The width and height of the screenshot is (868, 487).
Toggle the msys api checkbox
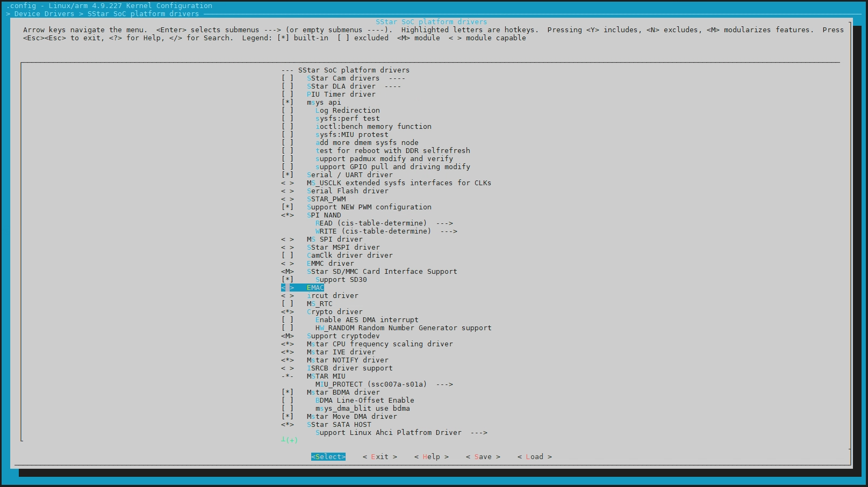(288, 103)
